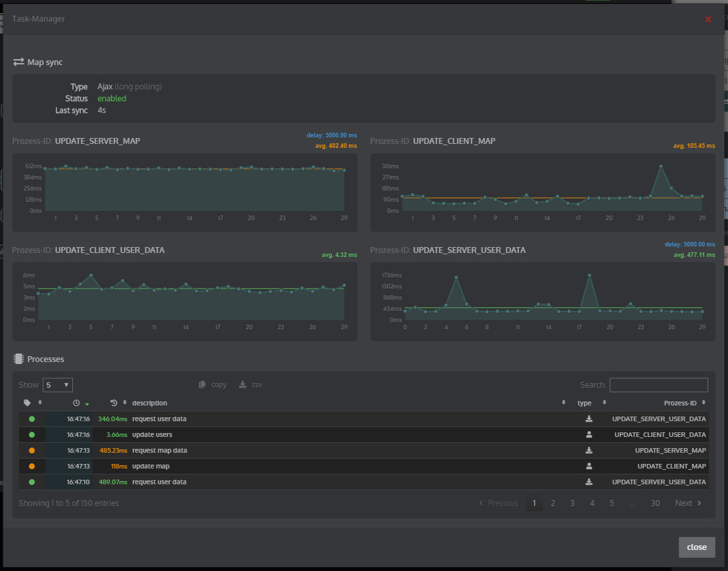Sort the description column
This screenshot has height=571, width=728.
[150, 403]
